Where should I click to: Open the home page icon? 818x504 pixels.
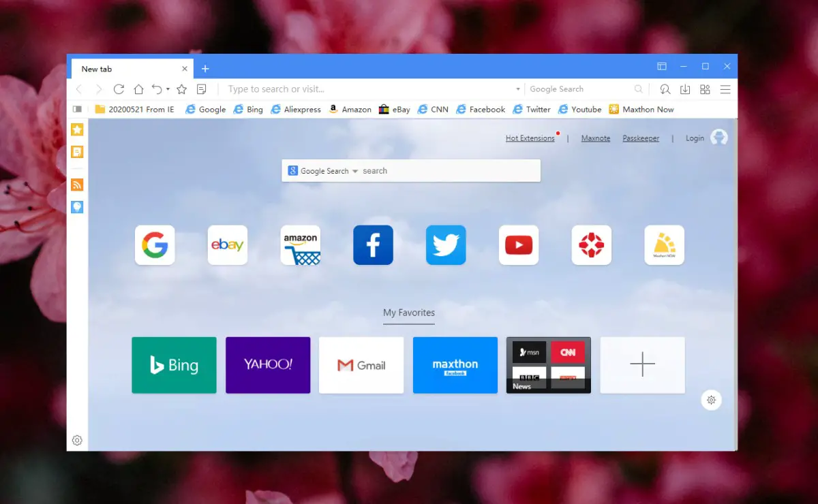pos(138,89)
